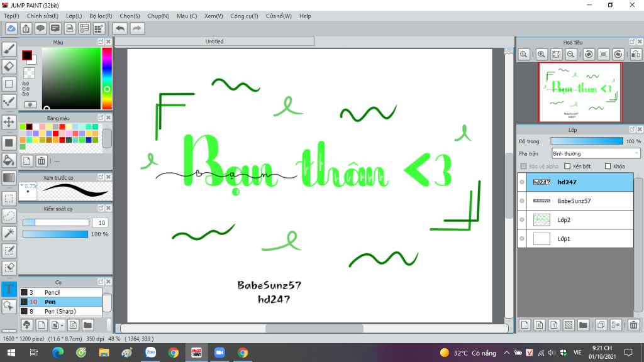This screenshot has width=644, height=362.
Task: Select the lasso selection tool
Action: [x=9, y=216]
